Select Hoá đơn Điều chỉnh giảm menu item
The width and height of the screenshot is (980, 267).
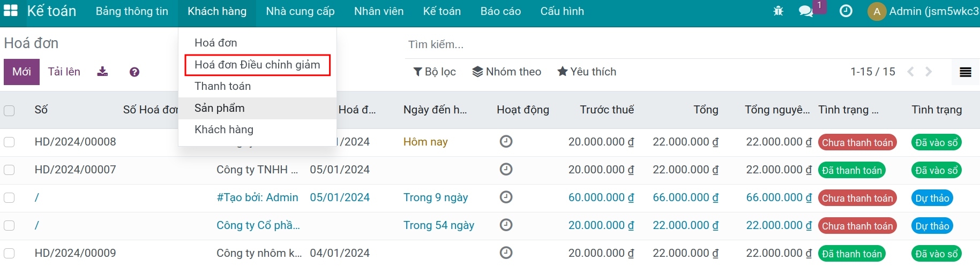257,65
